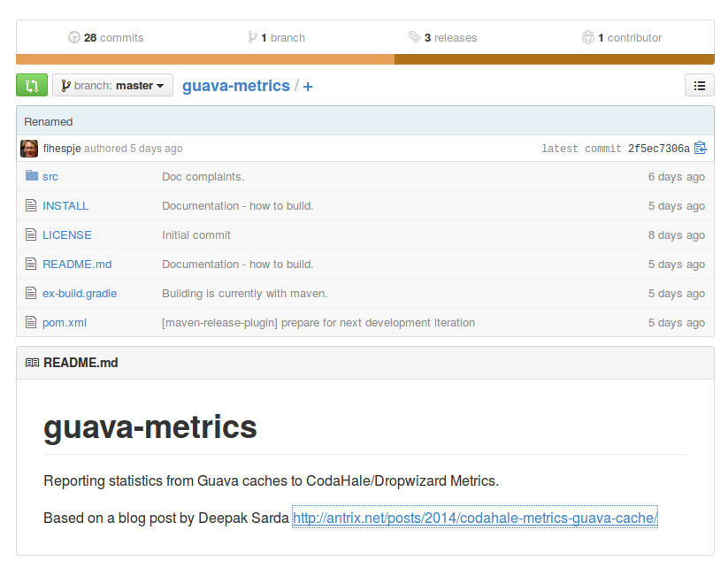Click the plus to create new file

[308, 87]
